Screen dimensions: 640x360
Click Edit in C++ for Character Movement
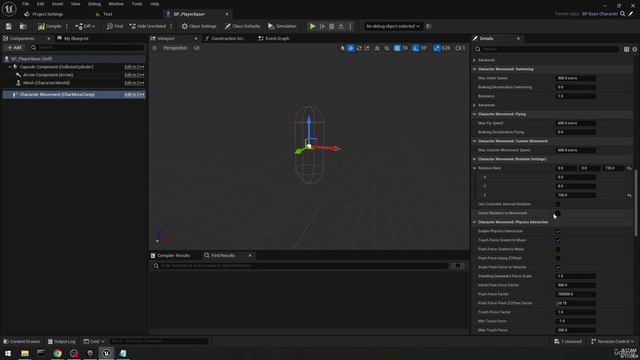[134, 94]
